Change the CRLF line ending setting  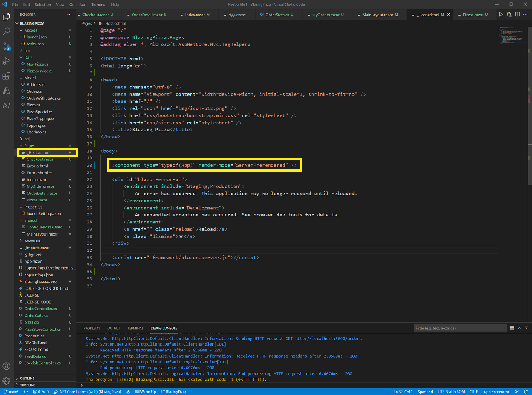(x=474, y=392)
